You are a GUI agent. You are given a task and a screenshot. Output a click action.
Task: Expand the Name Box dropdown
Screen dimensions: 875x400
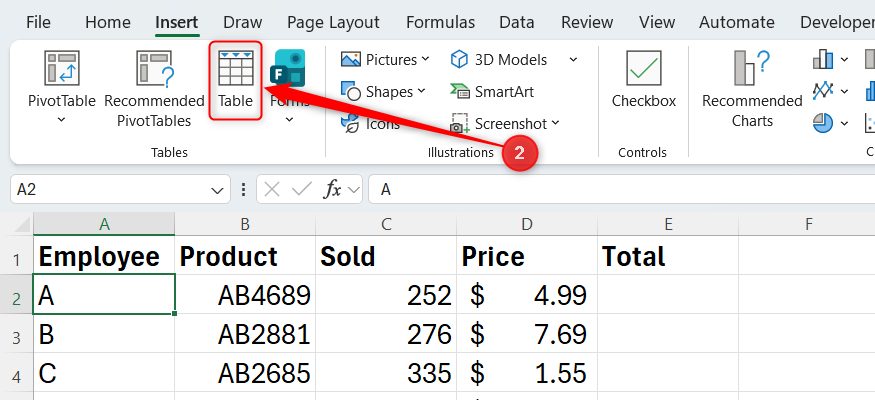click(x=217, y=191)
